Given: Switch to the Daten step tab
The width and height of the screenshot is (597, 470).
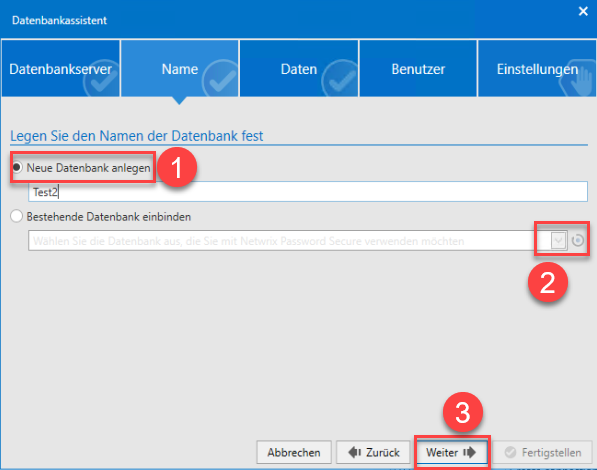Looking at the screenshot, I should (299, 68).
